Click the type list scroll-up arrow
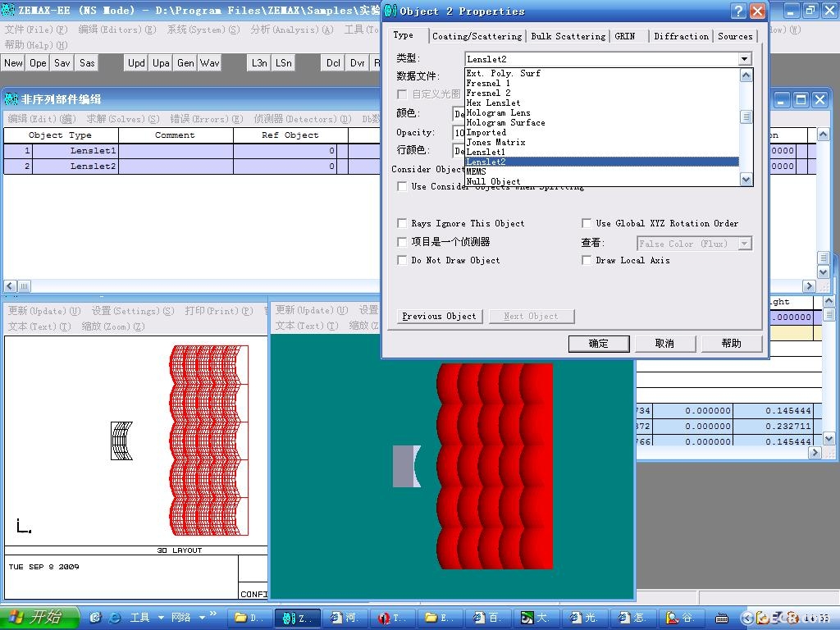 [x=746, y=75]
